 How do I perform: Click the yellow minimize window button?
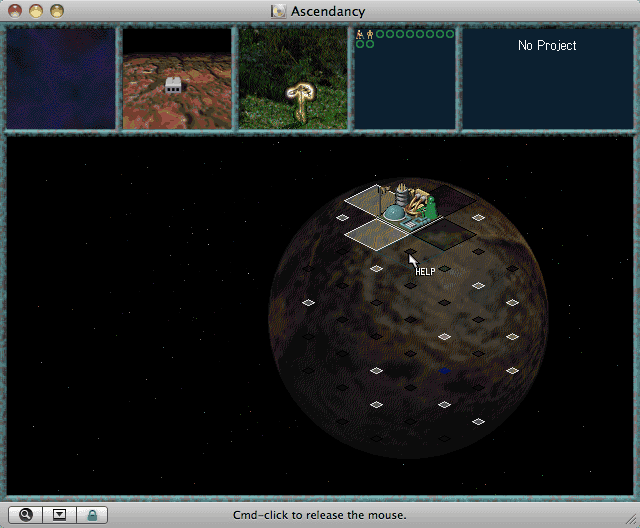pos(36,11)
